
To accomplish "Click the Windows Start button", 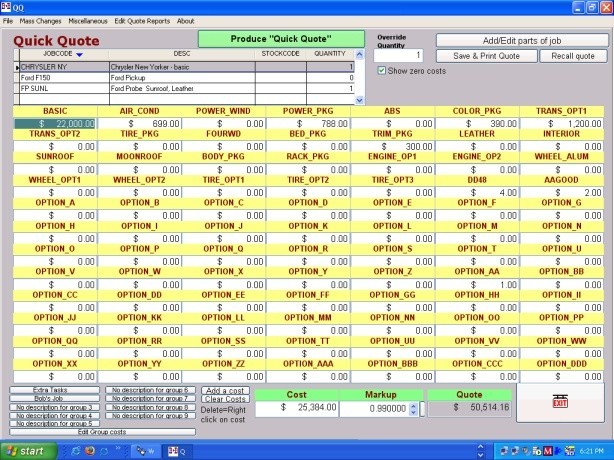I will pyautogui.click(x=27, y=451).
